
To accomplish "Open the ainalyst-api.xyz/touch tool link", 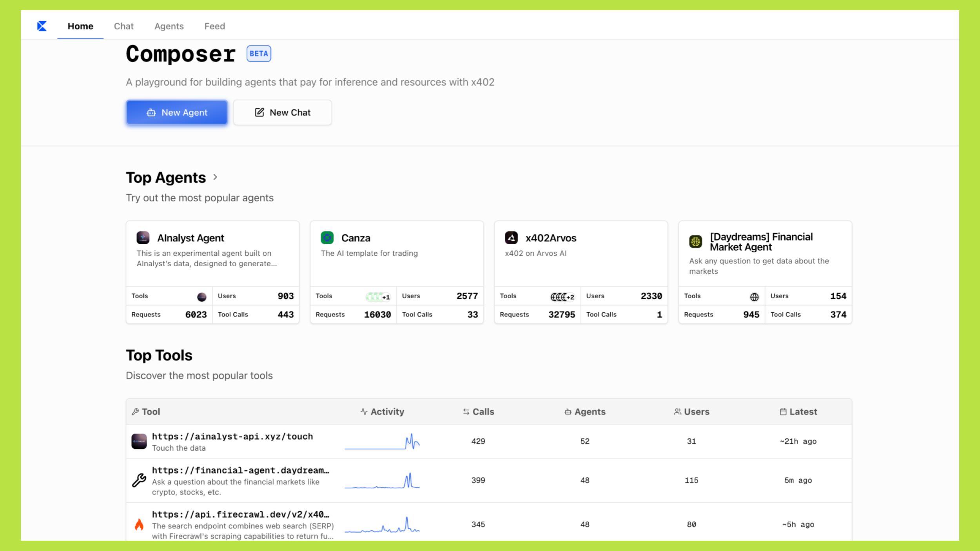I will 232,437.
